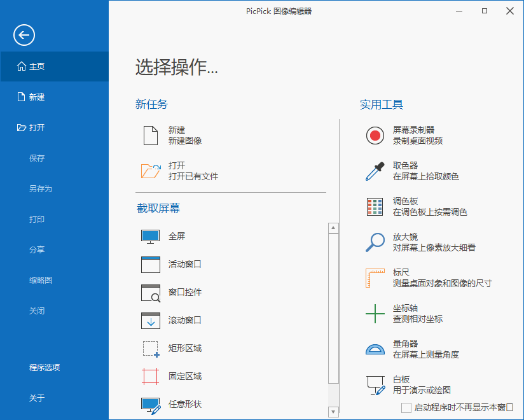Click the 在调色板上按需调色 description text

pos(430,213)
